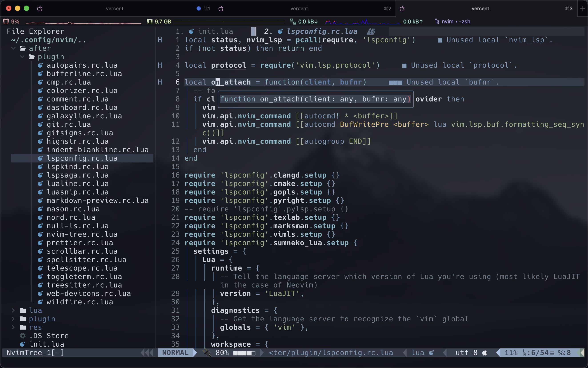The width and height of the screenshot is (588, 368).
Task: Click the .DS_Store gear icon
Action: pos(23,336)
